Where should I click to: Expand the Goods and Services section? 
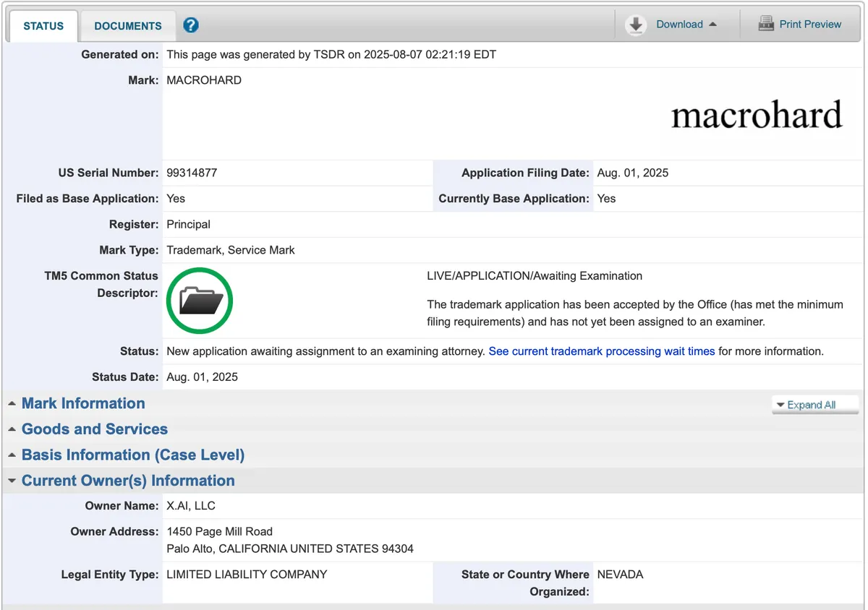pyautogui.click(x=94, y=429)
